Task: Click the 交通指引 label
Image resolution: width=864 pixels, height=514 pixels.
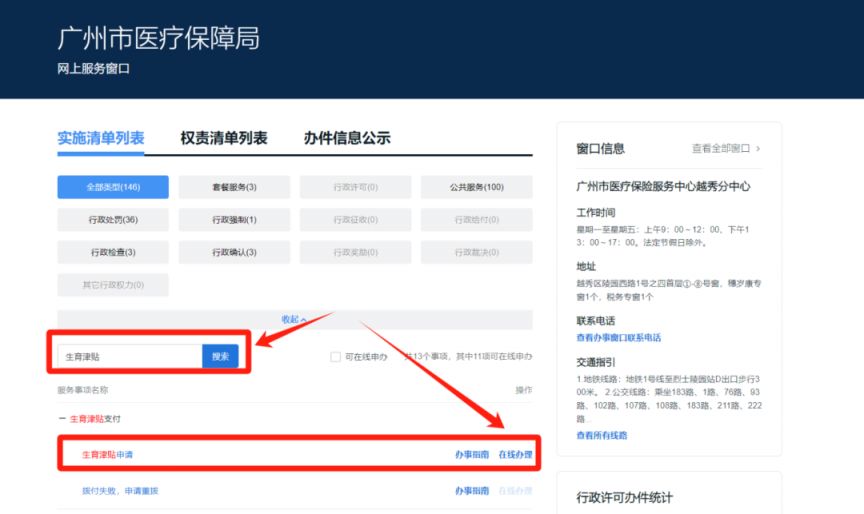Action: 596,362
